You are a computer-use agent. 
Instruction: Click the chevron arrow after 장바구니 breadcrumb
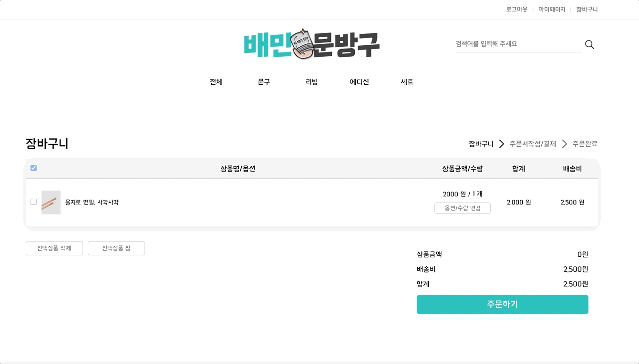(501, 144)
